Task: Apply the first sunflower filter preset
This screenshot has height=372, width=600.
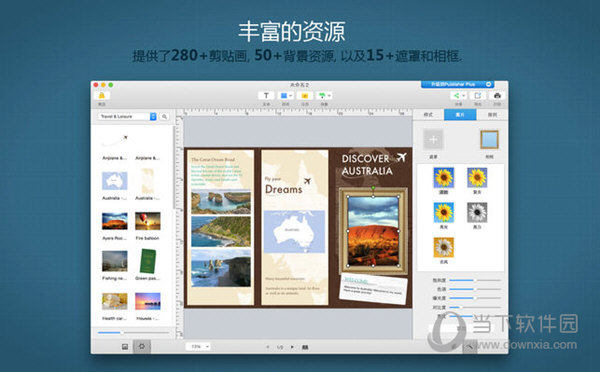Action: 443,178
